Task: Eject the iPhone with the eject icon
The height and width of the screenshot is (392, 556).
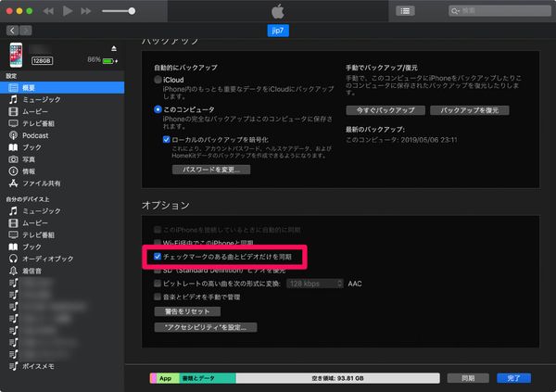Action: click(114, 48)
